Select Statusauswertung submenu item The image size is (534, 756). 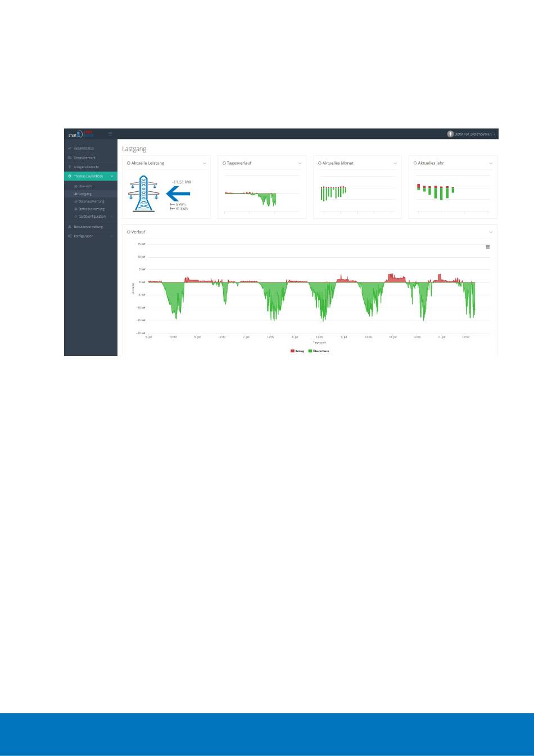point(91,209)
